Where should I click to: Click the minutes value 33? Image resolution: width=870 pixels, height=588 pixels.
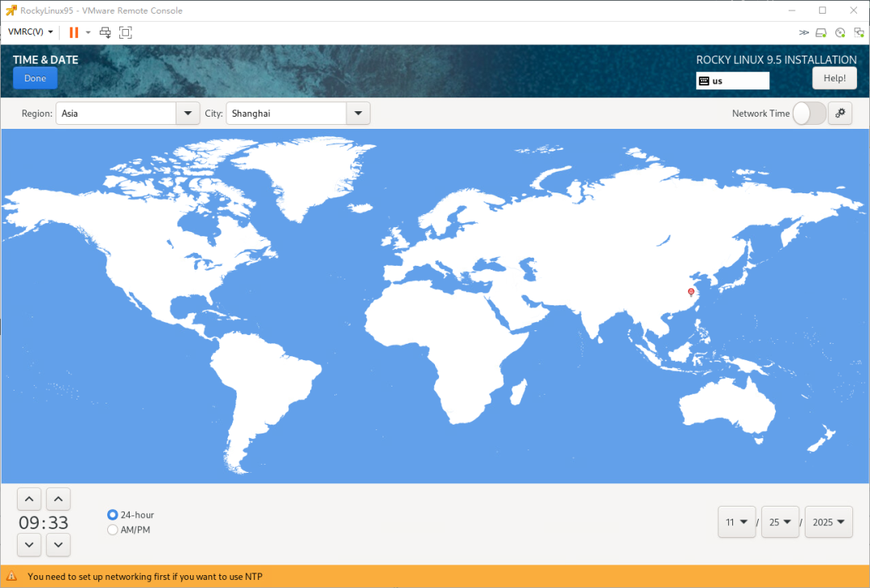58,523
